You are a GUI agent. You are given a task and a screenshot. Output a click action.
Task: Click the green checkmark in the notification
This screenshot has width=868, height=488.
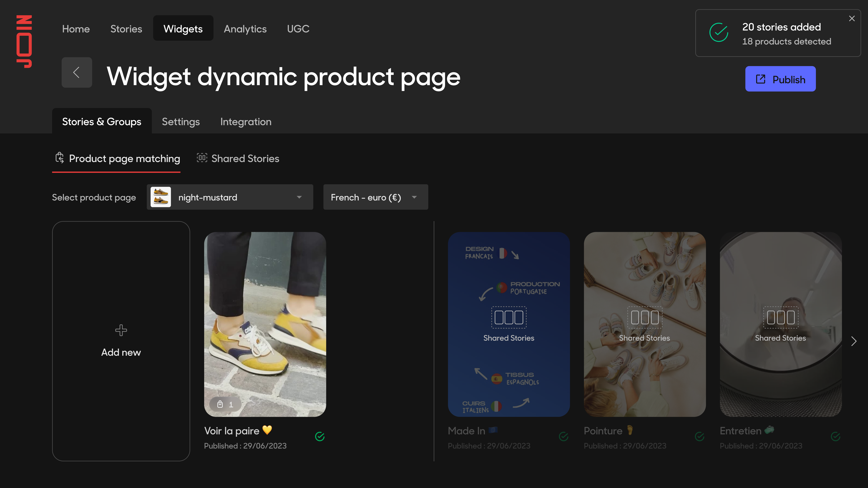pyautogui.click(x=719, y=33)
